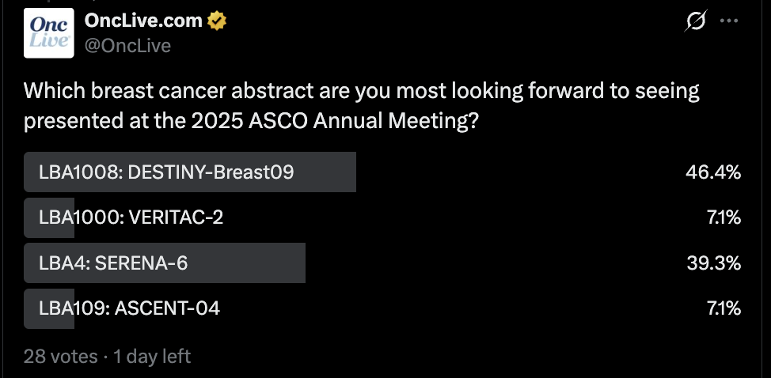Visit the OncLive.com display name link
Viewport: 772px width, 378px height.
pyautogui.click(x=143, y=21)
